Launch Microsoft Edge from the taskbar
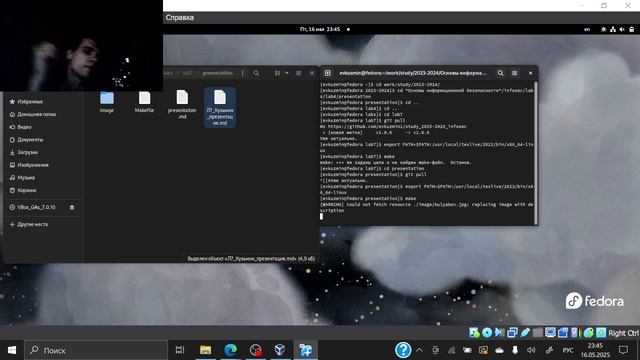The height and width of the screenshot is (360, 640). click(231, 350)
